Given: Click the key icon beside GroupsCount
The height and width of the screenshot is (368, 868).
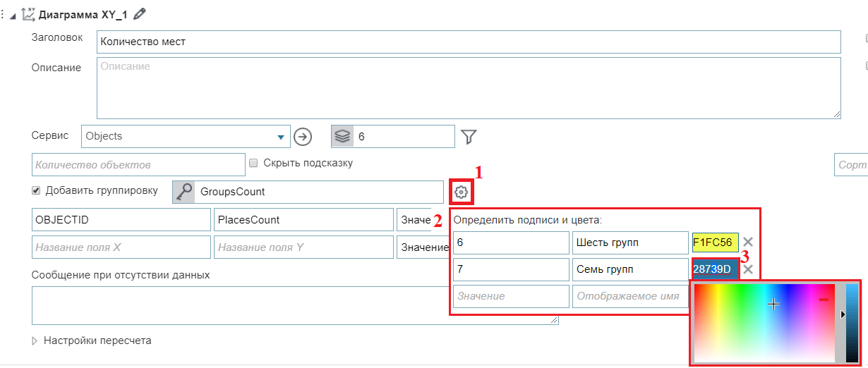Looking at the screenshot, I should pyautogui.click(x=183, y=192).
